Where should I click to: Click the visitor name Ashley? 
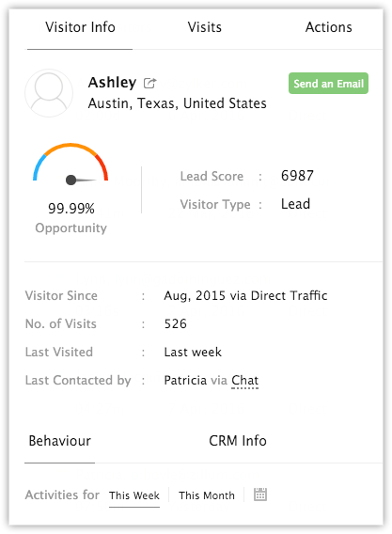(x=112, y=83)
